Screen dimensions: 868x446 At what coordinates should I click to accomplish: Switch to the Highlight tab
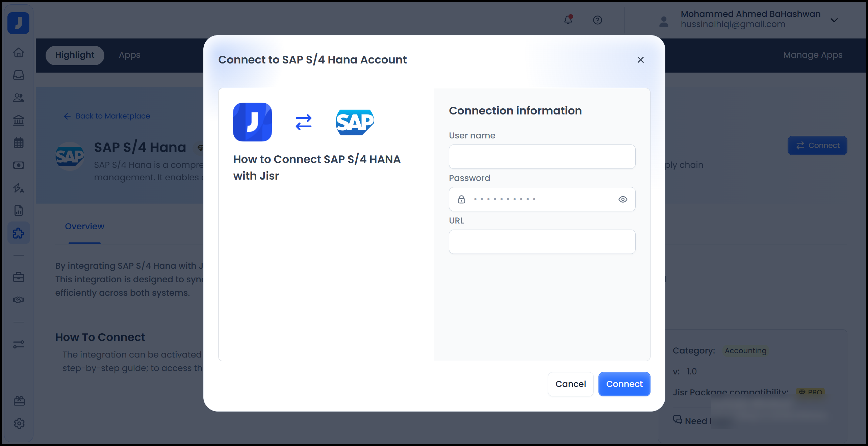tap(75, 55)
